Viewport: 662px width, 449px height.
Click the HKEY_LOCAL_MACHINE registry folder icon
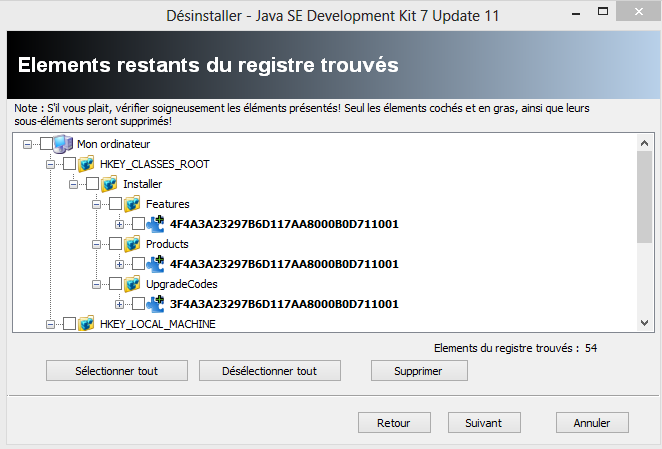click(86, 324)
